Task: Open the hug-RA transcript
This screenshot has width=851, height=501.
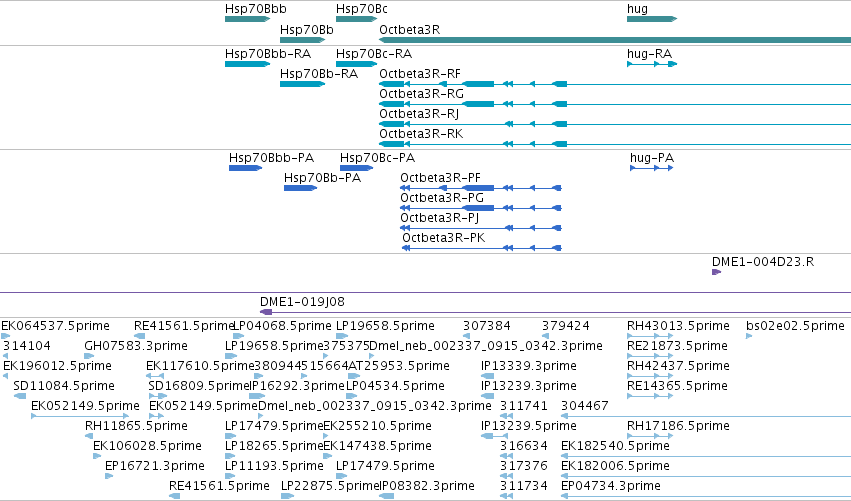Action: (652, 64)
